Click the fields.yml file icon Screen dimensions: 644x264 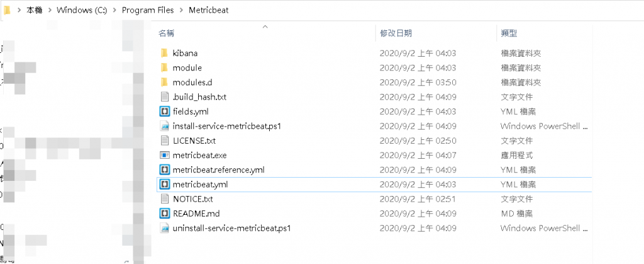164,111
